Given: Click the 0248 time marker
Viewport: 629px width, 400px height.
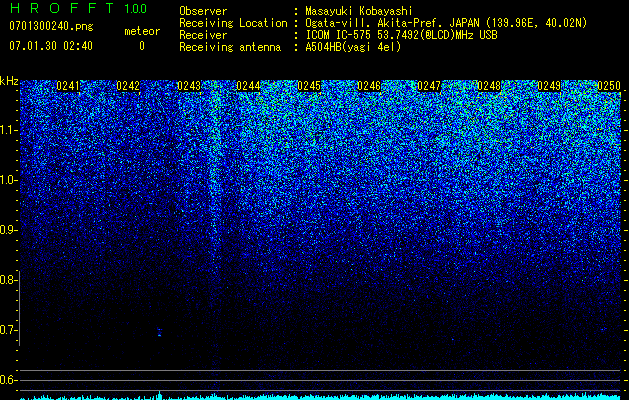Looking at the screenshot, I should pyautogui.click(x=489, y=86).
